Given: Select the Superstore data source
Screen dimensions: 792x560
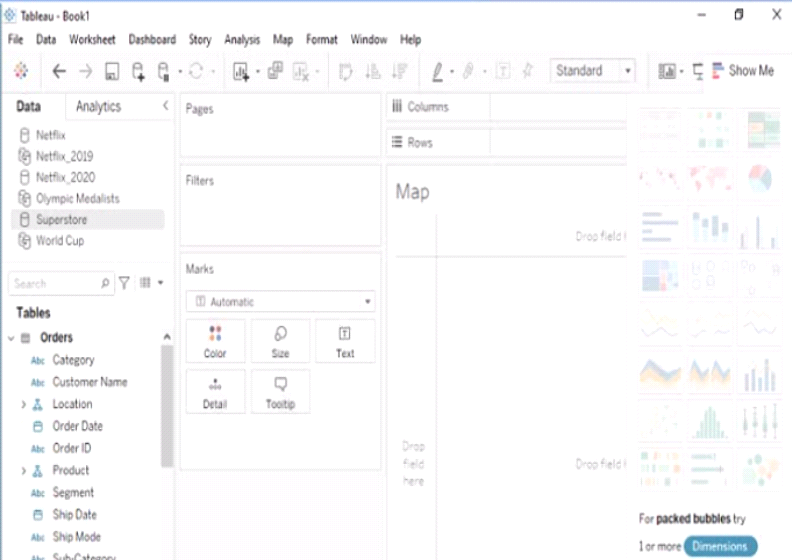Looking at the screenshot, I should tap(87, 220).
